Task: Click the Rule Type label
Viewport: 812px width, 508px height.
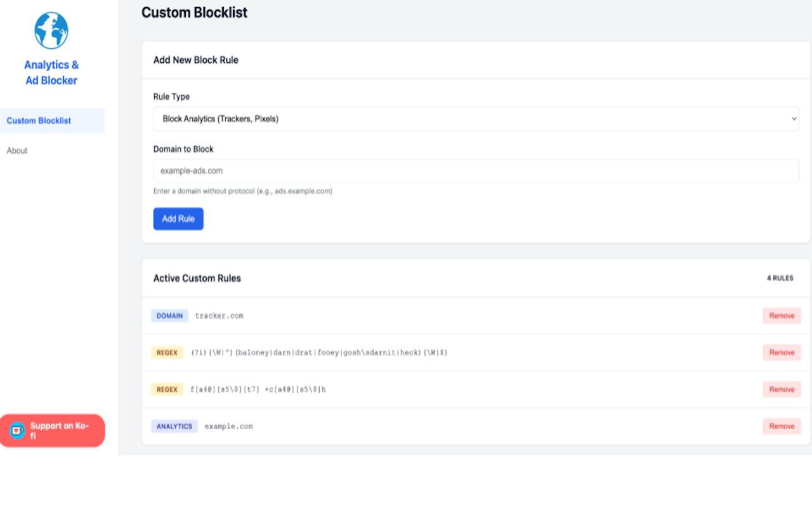Action: (171, 97)
